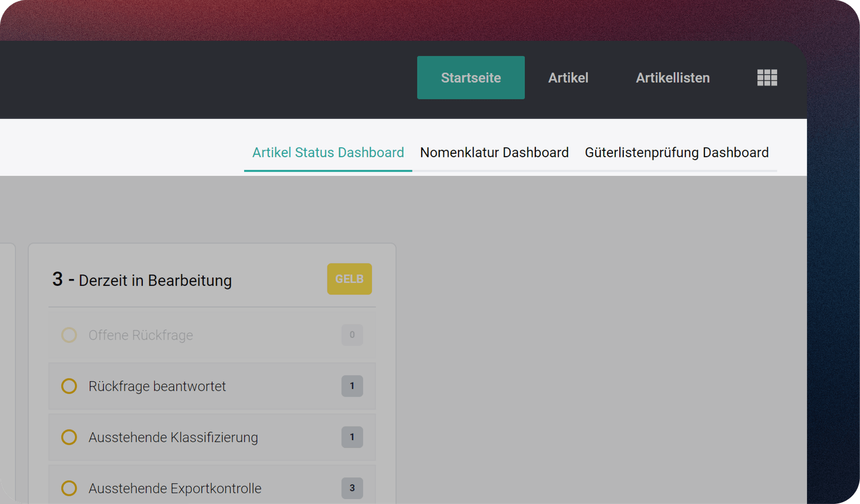Click the greyed-out 0 badge on Offene Rückfrage
Screen dimensions: 860x504
coord(352,335)
